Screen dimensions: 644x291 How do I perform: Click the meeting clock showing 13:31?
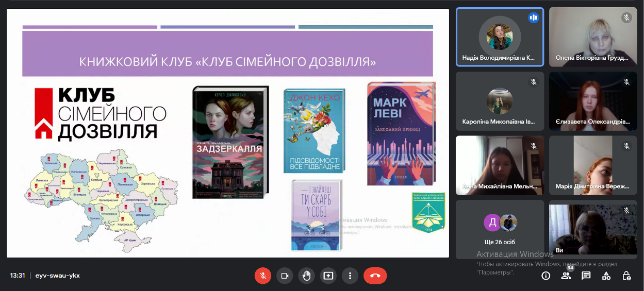[18, 276]
